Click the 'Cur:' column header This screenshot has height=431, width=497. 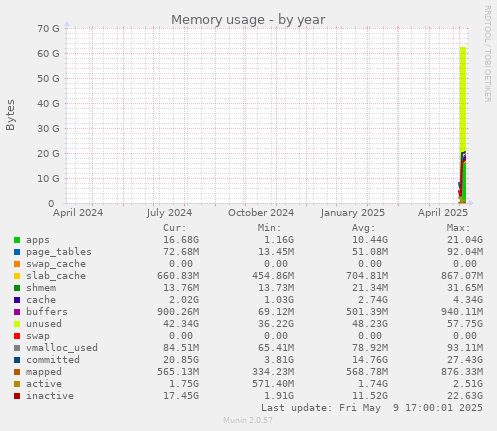[x=175, y=228]
